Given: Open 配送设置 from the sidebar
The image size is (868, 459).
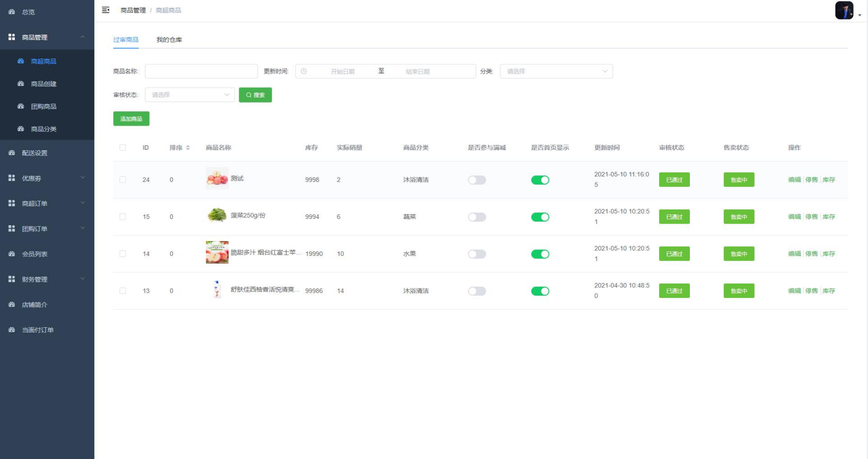Looking at the screenshot, I should coord(34,153).
